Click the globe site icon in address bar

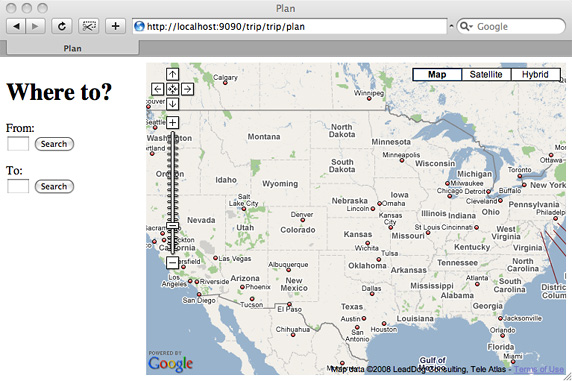coord(139,26)
